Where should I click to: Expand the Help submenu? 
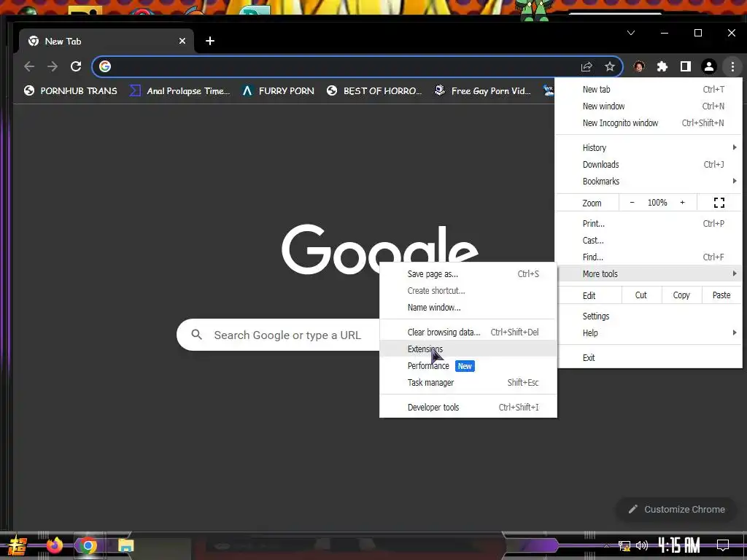(649, 332)
